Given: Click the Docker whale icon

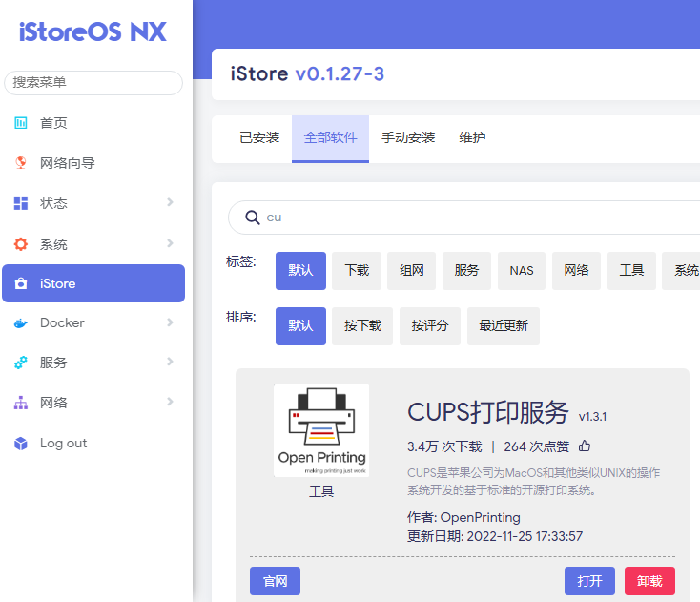Looking at the screenshot, I should point(21,322).
